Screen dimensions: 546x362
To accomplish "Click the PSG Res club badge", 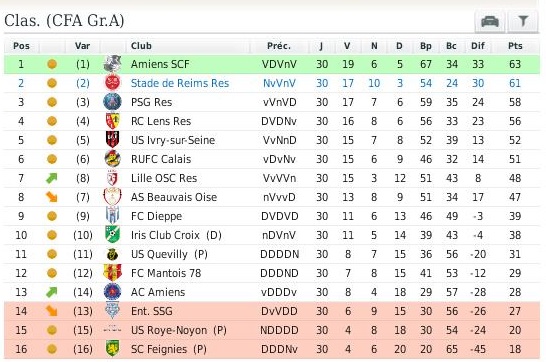I will click(x=112, y=102).
